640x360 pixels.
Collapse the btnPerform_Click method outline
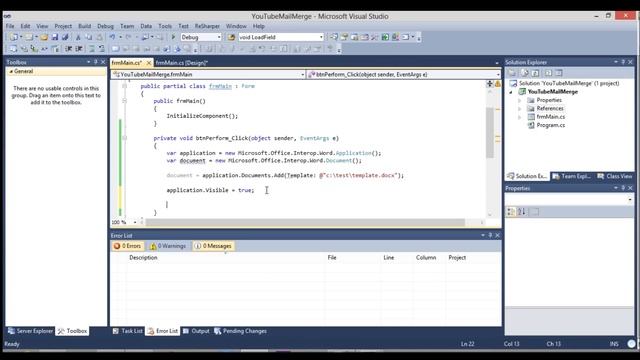click(x=124, y=138)
